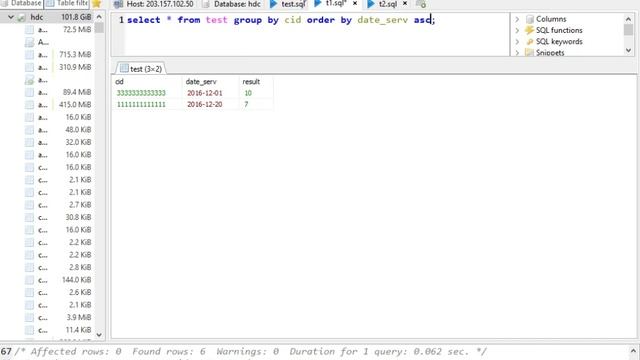Click table icon of the 3.9 MiB row
Screen dimensions: 640x360
pos(29,318)
